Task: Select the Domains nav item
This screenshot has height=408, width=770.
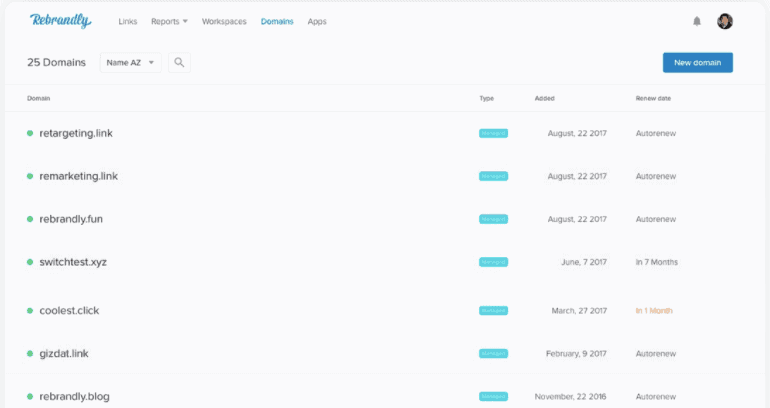Action: (277, 21)
